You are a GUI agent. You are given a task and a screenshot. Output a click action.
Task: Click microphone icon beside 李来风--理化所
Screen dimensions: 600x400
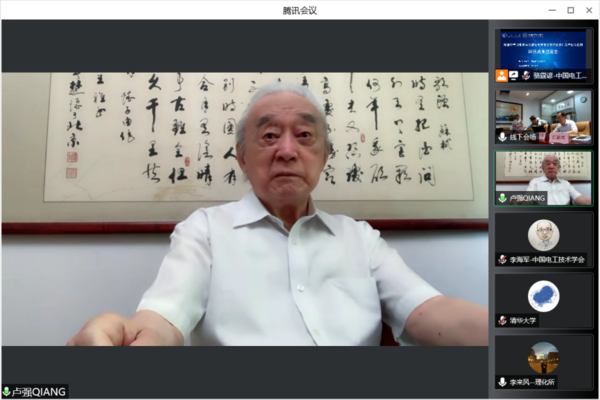(x=502, y=382)
